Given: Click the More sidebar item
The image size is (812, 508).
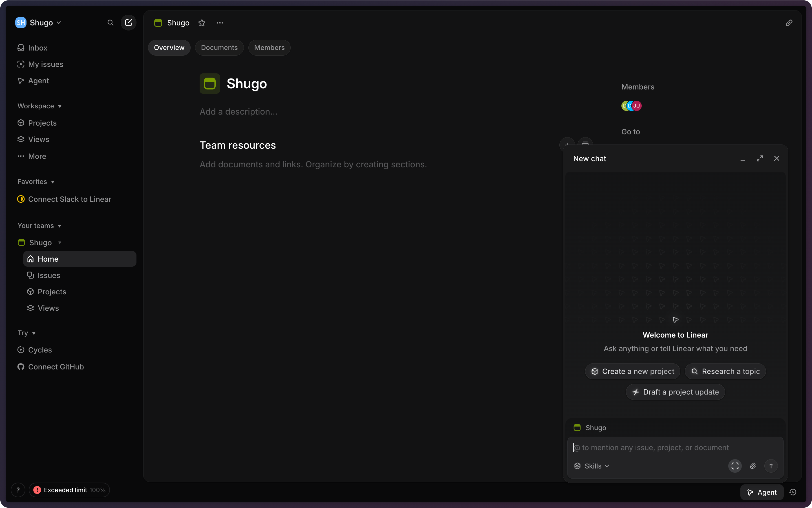Looking at the screenshot, I should (76, 156).
